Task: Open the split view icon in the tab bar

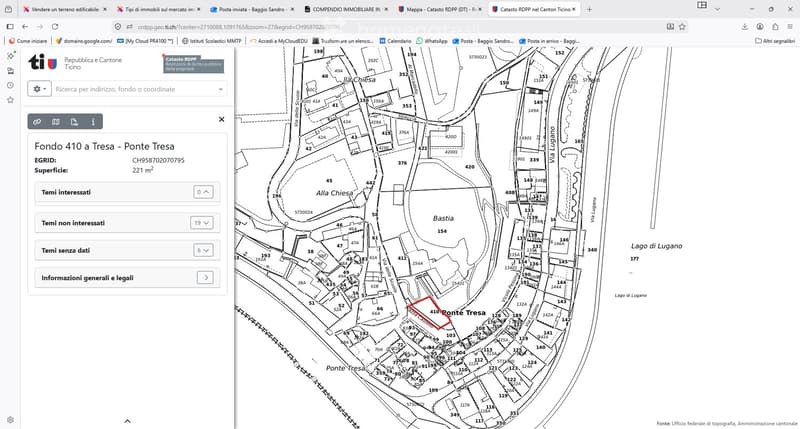Action: (702, 5)
